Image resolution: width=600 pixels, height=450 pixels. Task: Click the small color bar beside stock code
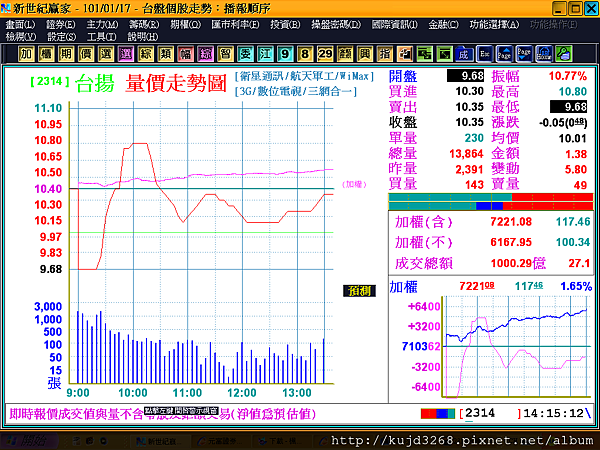(438, 414)
